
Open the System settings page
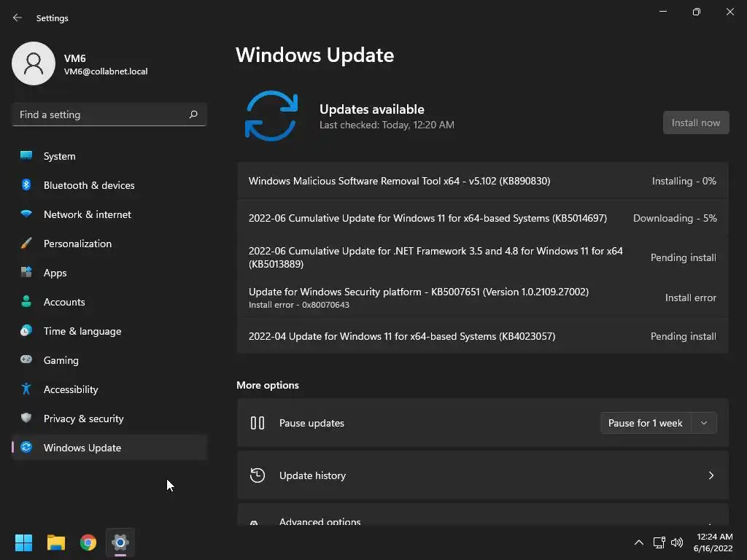(x=109, y=156)
